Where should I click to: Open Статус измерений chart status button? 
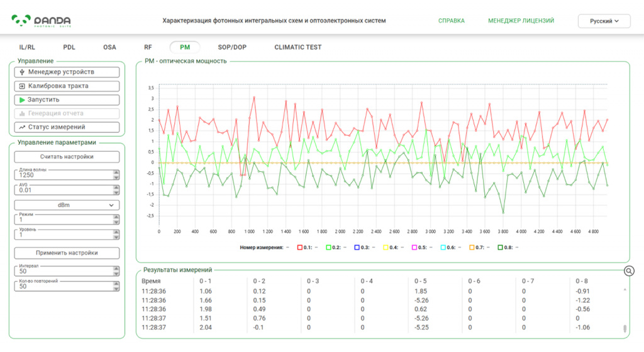pyautogui.click(x=67, y=127)
